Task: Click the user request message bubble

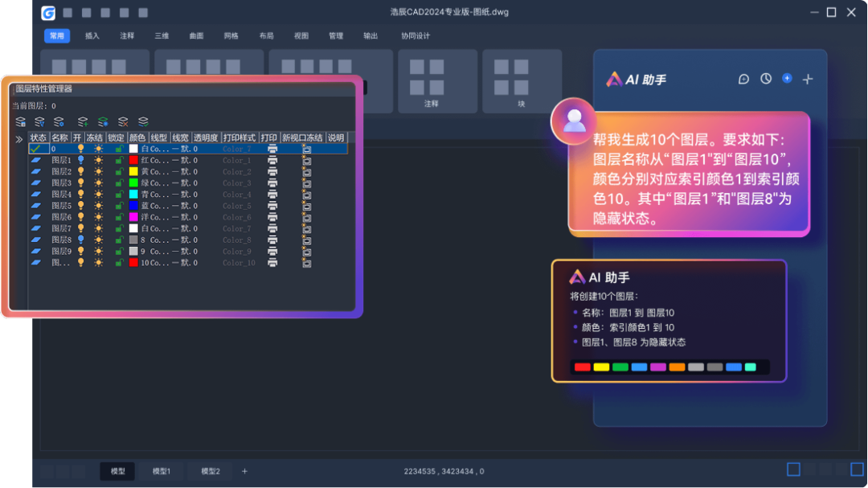Action: coord(690,174)
